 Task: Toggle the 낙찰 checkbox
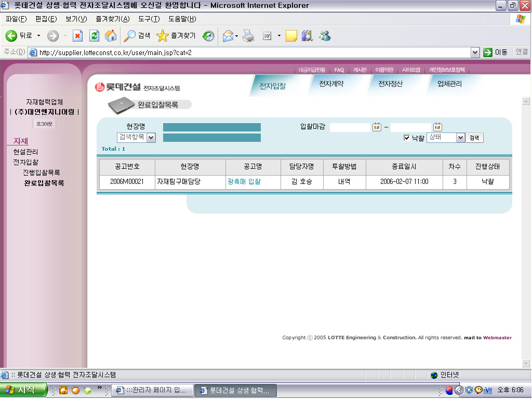point(406,137)
